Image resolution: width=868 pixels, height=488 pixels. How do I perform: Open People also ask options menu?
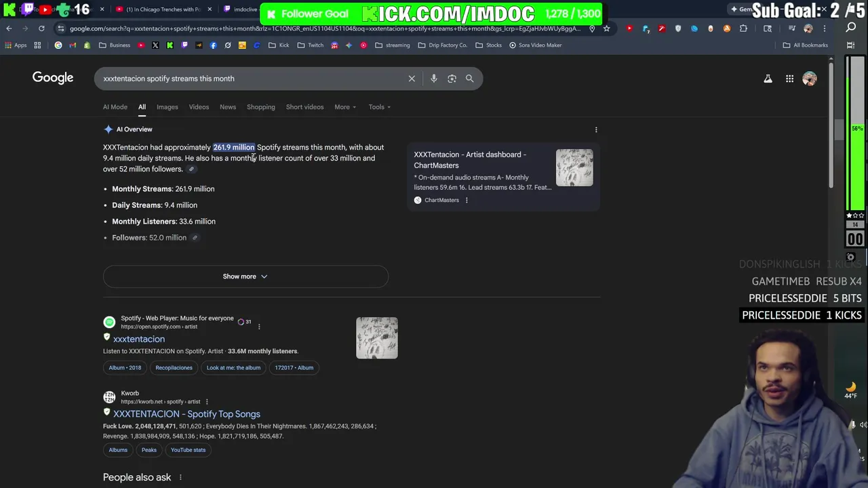pos(180,478)
